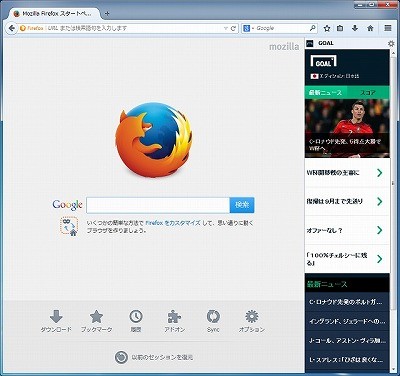Viewport: 400px width, 376px height.
Task: Open the J・コール、アストン・ヴィラ headline
Action: 347,340
